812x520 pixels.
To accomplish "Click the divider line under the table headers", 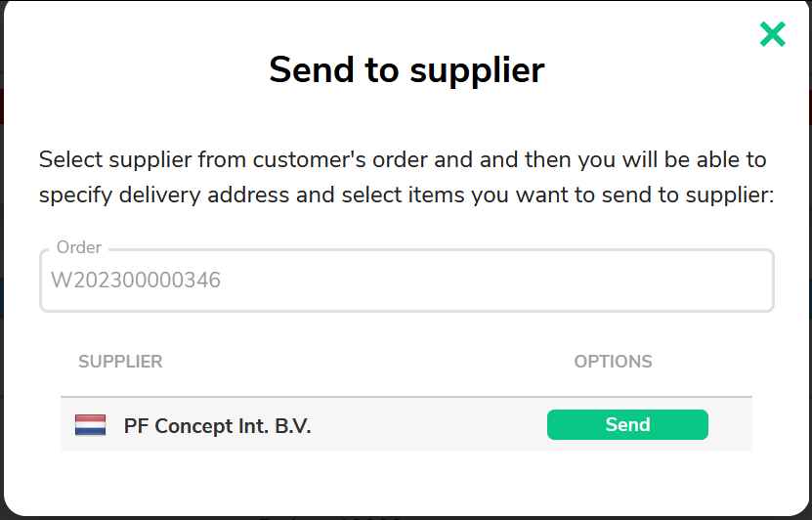I will [x=406, y=397].
